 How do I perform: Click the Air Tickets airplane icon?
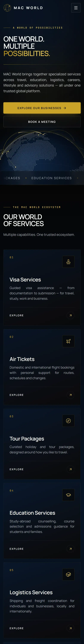pos(68,341)
